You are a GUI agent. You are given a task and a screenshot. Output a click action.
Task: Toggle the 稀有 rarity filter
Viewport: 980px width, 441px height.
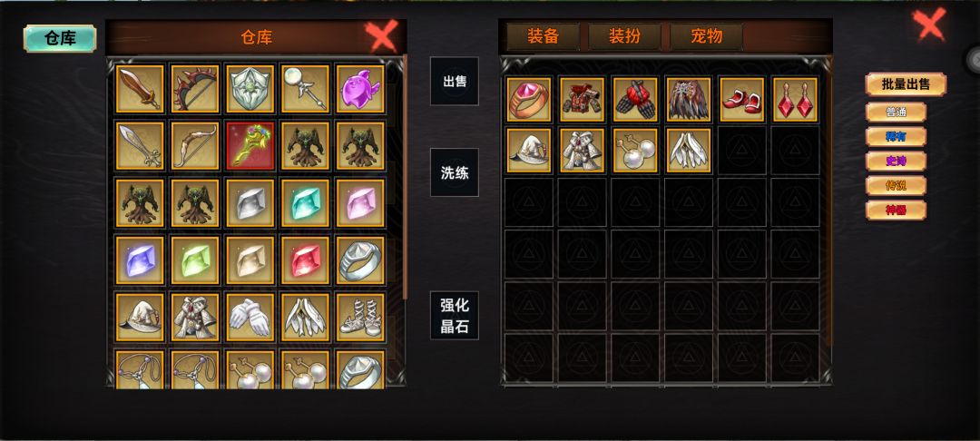(896, 137)
